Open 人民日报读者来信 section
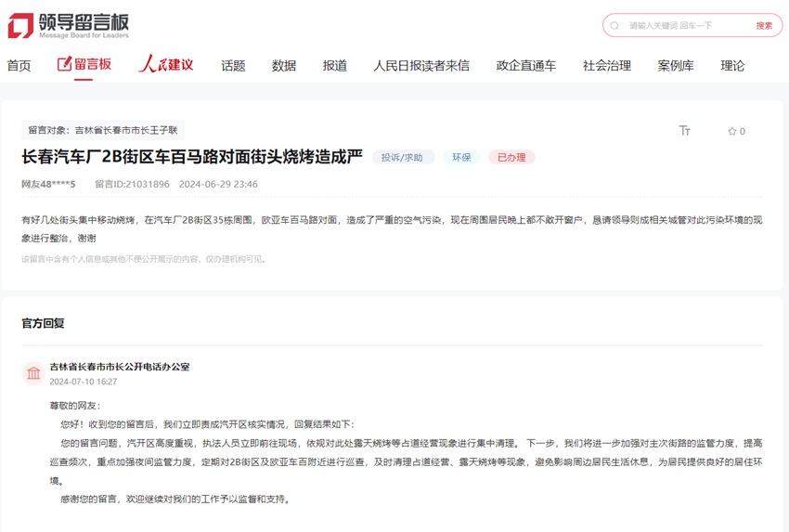 421,65
